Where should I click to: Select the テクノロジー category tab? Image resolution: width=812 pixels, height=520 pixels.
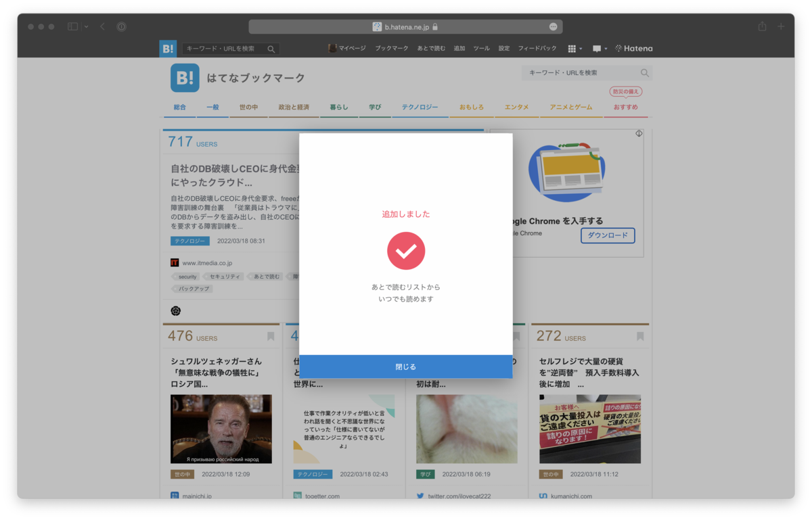[420, 107]
